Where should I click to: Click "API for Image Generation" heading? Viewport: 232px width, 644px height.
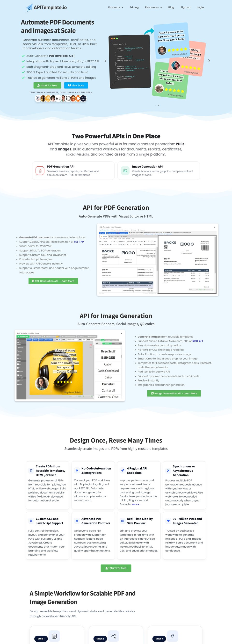(x=116, y=316)
